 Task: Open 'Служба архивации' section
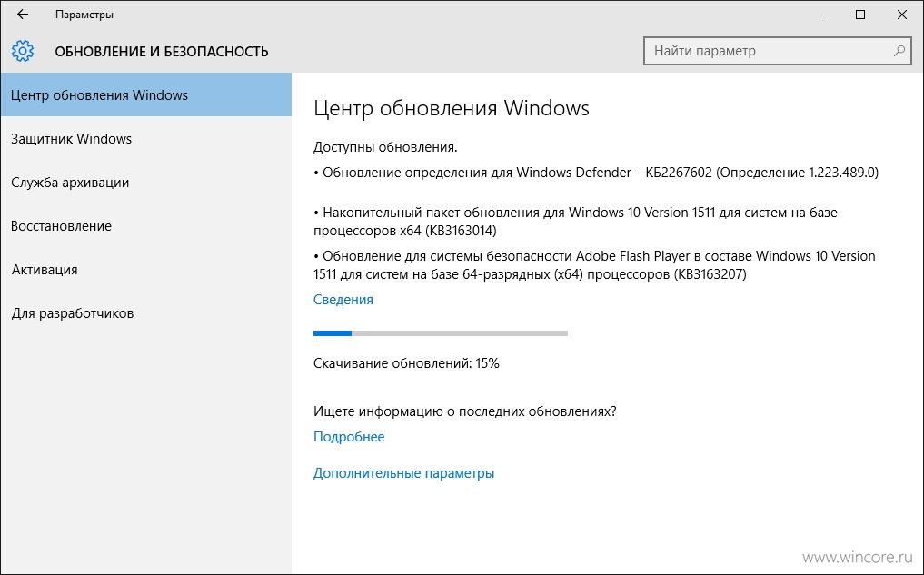point(146,182)
